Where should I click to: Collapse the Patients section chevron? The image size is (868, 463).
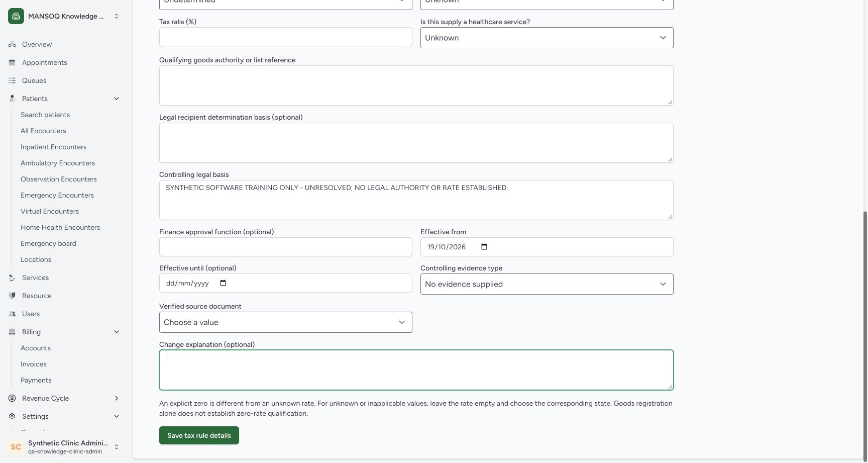click(x=117, y=99)
